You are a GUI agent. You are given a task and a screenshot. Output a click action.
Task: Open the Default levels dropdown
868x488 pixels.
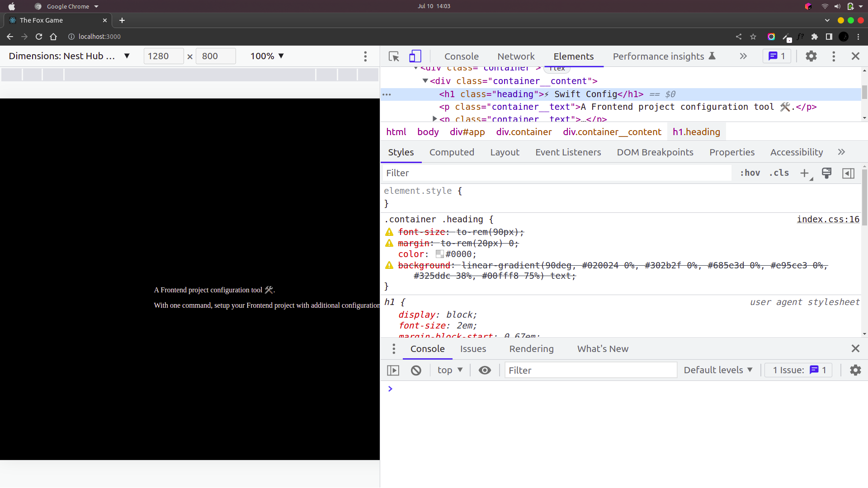[718, 370]
